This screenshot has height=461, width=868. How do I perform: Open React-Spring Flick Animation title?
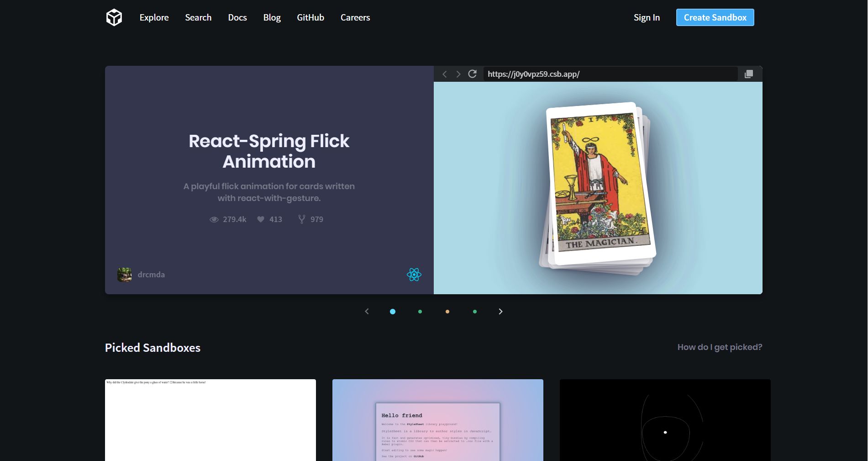click(x=269, y=151)
